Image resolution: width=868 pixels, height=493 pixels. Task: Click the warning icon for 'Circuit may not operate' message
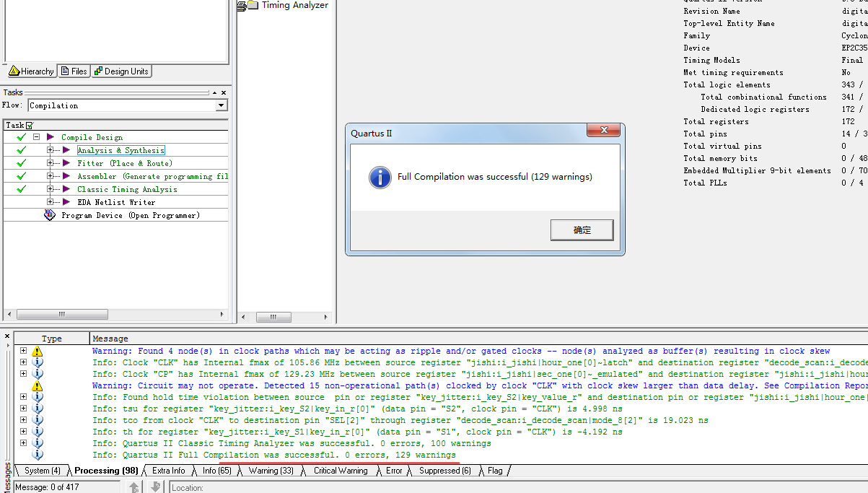tap(38, 386)
